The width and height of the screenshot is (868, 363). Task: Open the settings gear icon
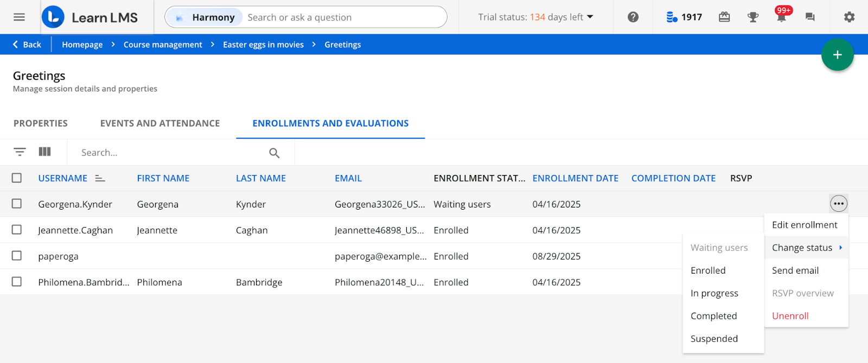[849, 17]
